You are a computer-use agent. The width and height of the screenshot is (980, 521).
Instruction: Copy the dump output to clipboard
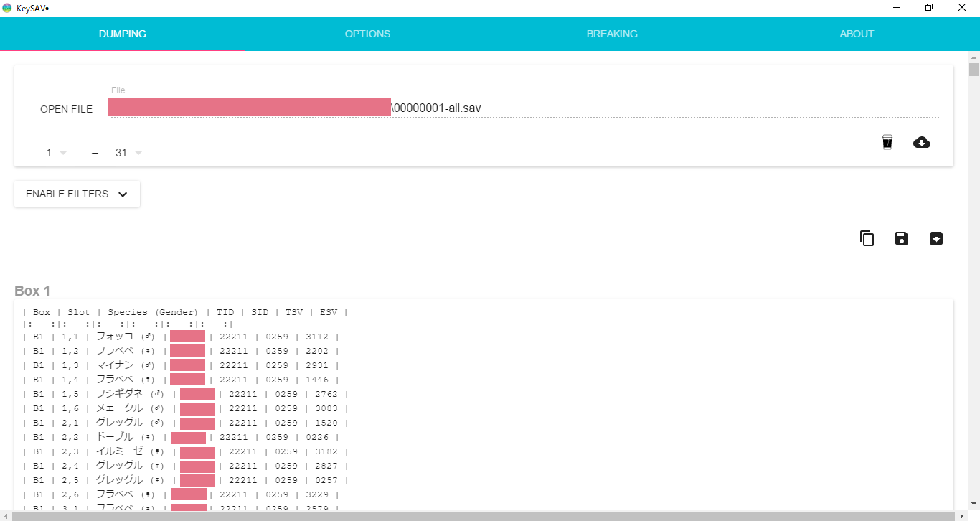click(867, 238)
